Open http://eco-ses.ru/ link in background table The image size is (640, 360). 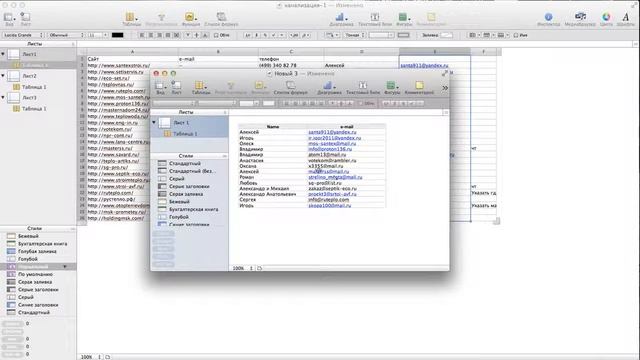(108, 78)
